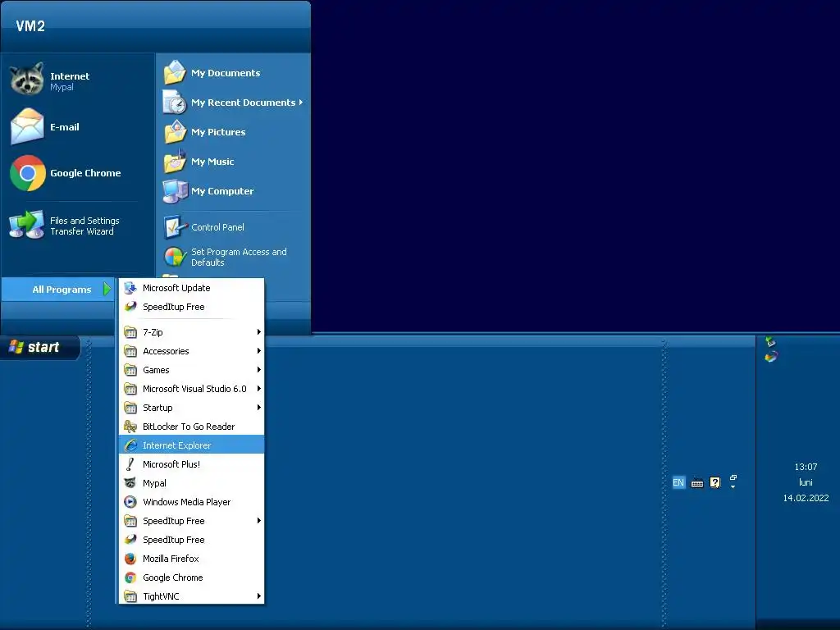Image resolution: width=840 pixels, height=630 pixels.
Task: Click the My Computer label
Action: click(222, 191)
